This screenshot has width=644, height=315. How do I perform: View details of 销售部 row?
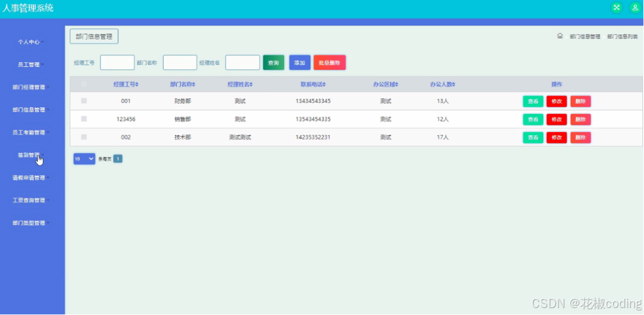click(533, 120)
